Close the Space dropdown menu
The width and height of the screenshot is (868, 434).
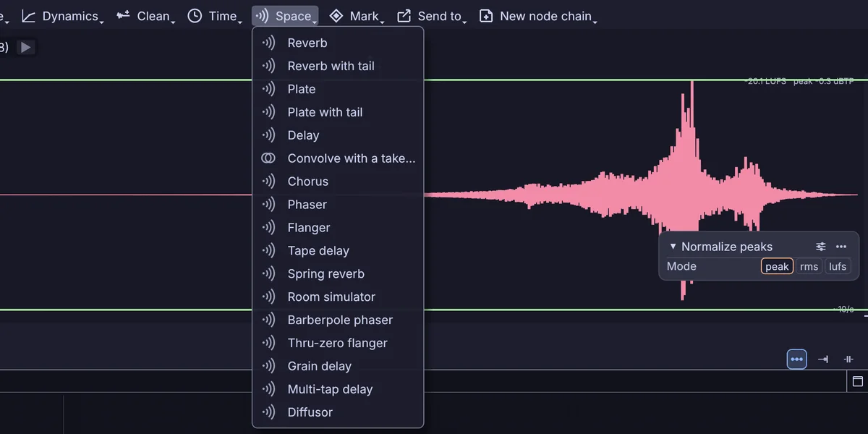(285, 16)
